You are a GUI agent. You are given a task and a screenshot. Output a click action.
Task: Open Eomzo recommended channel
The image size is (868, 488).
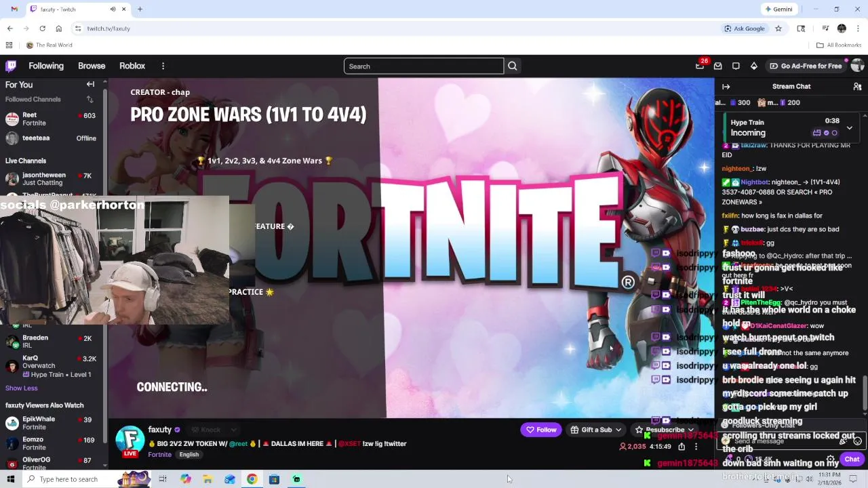(x=51, y=443)
